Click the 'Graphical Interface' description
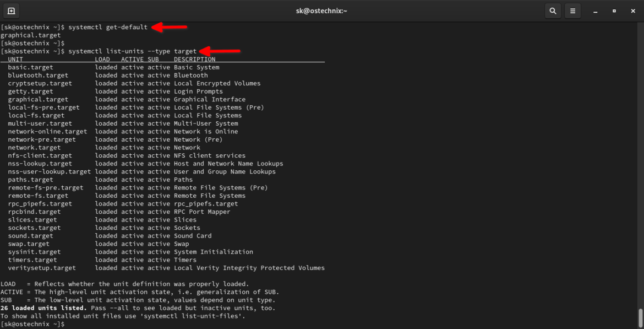The height and width of the screenshot is (329, 644). tap(210, 100)
